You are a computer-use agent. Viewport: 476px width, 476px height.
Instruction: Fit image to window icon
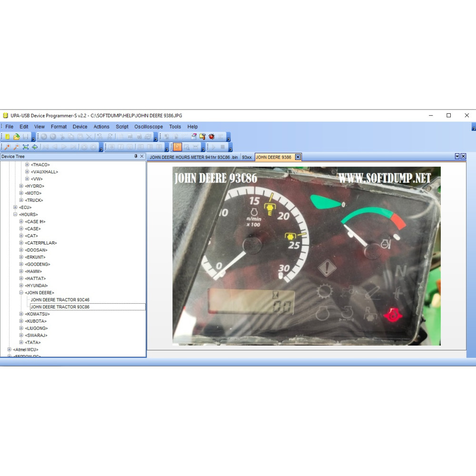26,147
